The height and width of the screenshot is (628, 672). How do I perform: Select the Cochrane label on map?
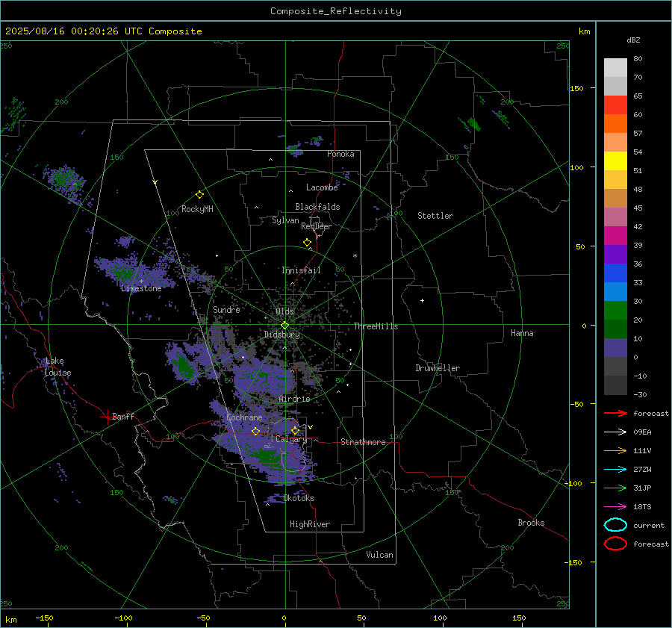tap(244, 417)
